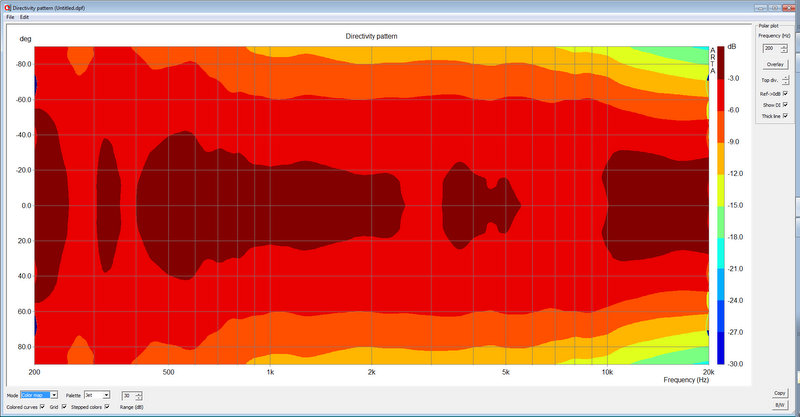Click the application icon in title bar
This screenshot has height=417, width=800.
(6, 6)
